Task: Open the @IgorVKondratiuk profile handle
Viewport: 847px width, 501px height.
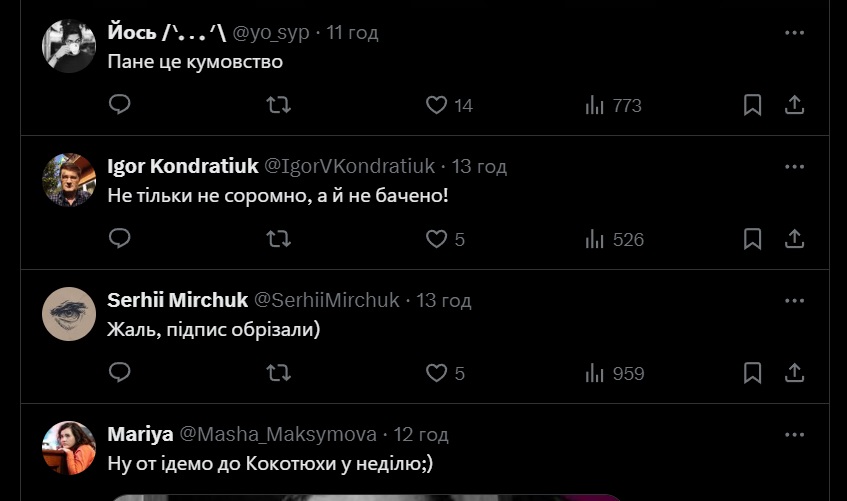Action: 349,166
